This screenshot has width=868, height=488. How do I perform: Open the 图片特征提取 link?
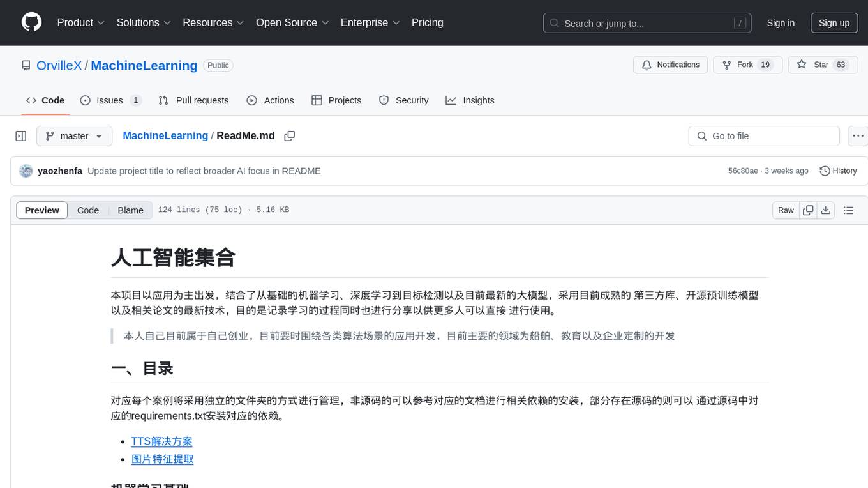point(163,459)
